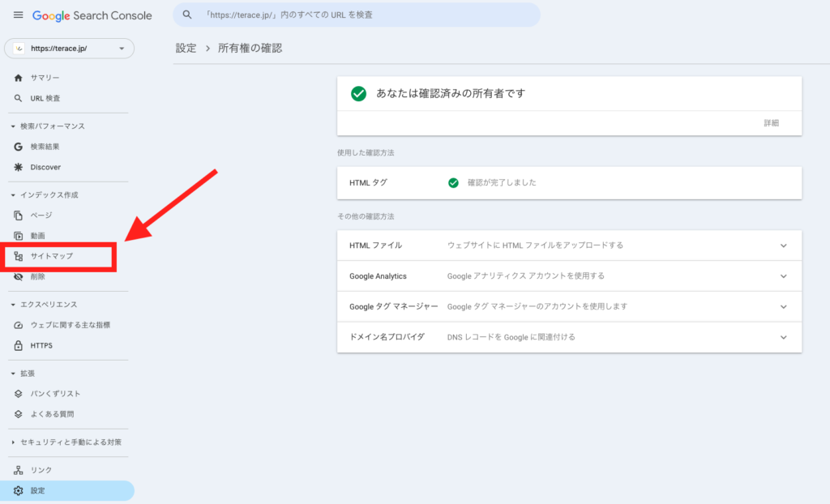Click the pages icon beside ページ
The height and width of the screenshot is (504, 830).
19,216
